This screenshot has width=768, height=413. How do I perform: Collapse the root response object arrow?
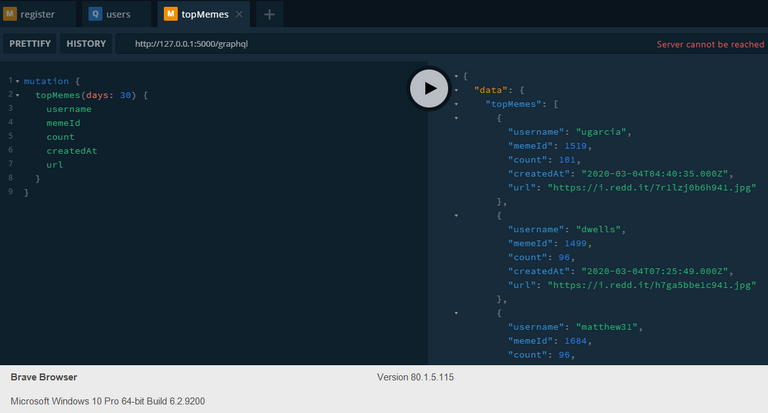pyautogui.click(x=455, y=76)
